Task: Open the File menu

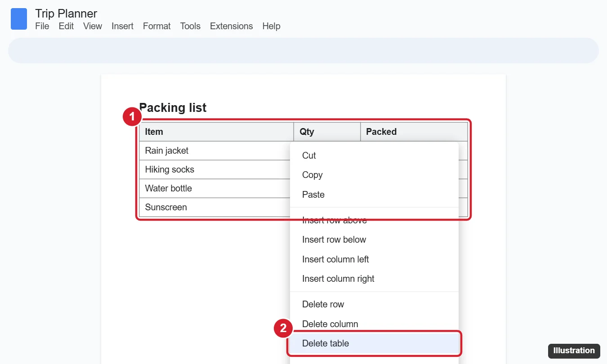Action: [42, 26]
